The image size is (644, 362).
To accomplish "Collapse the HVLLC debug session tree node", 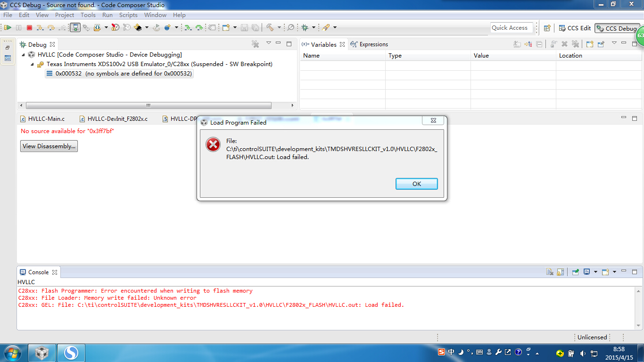I will click(x=24, y=55).
